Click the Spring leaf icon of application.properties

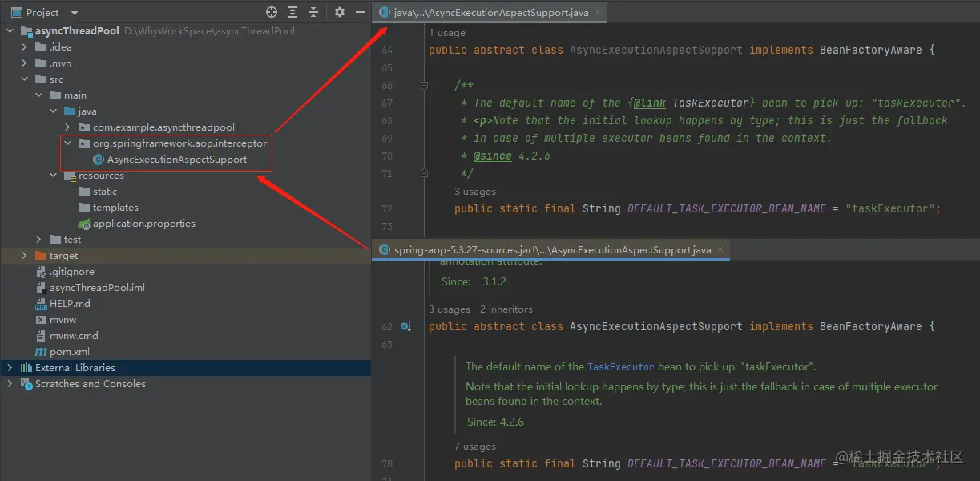coord(84,224)
